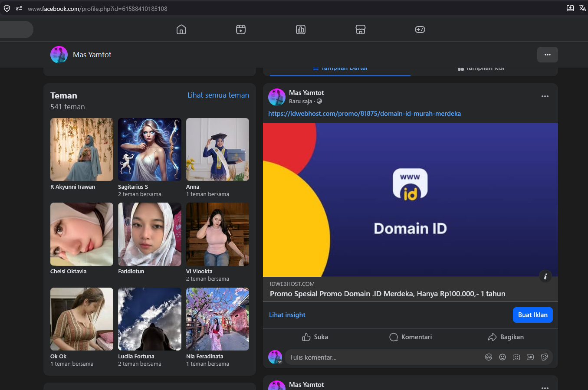Open the browser translate page icon
This screenshot has height=390, width=588.
click(x=582, y=8)
